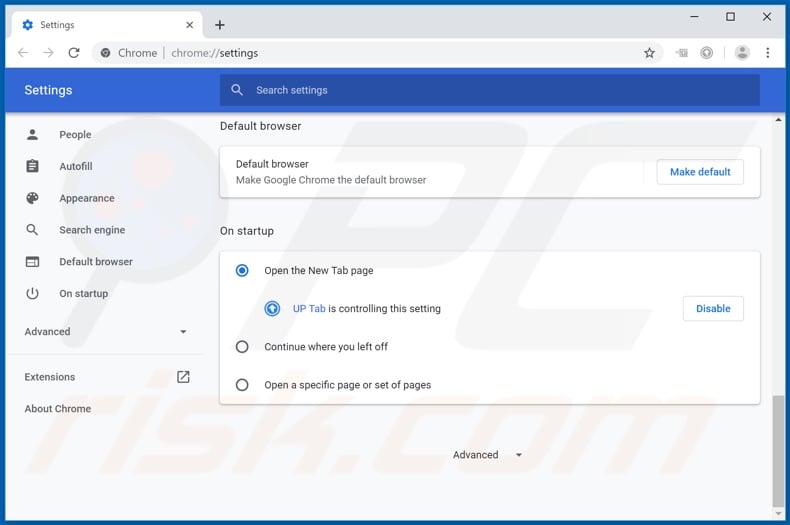Screen dimensions: 790x525
Task: Click 'Make Google Chrome the default browser' text
Action: [331, 180]
